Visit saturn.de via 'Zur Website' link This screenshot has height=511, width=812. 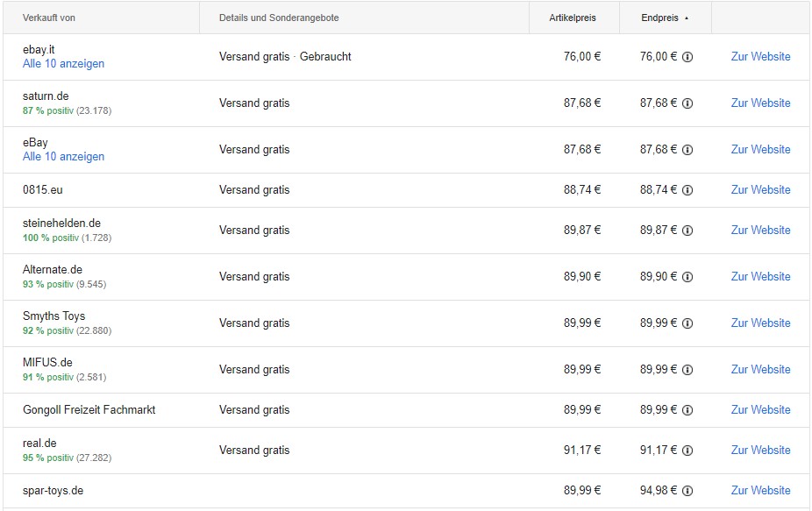pos(760,103)
